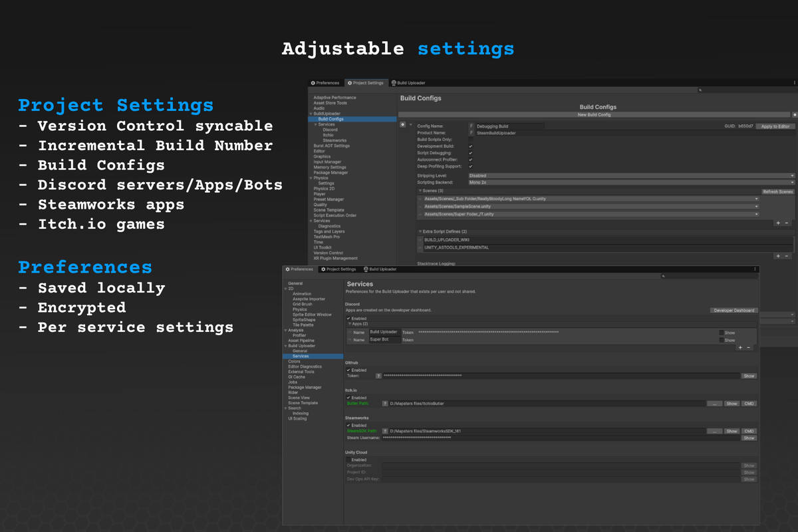
Task: Enable the Unity Cloud service checkbox
Action: pyautogui.click(x=348, y=460)
